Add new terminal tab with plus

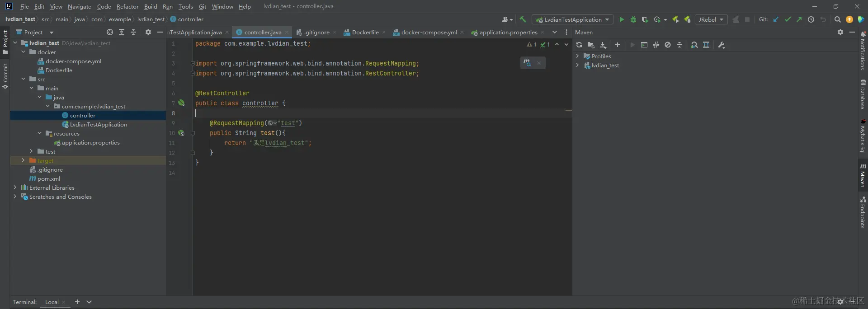pos(77,302)
